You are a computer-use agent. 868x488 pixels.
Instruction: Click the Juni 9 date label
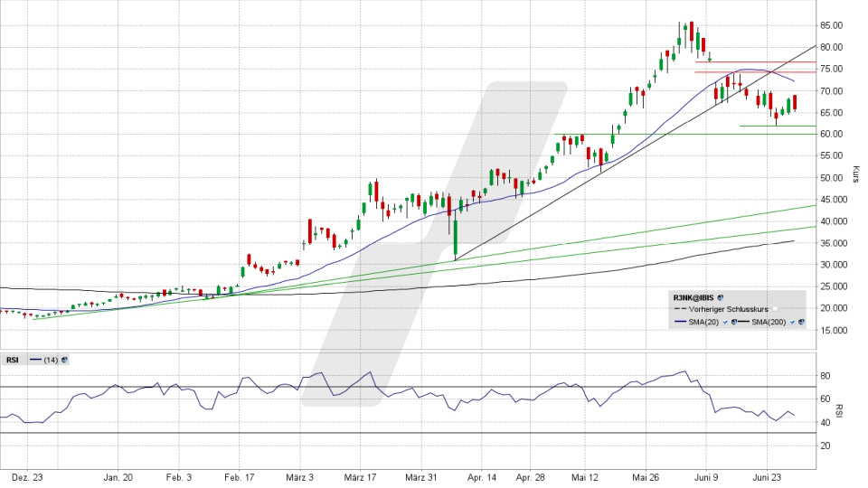coord(706,477)
